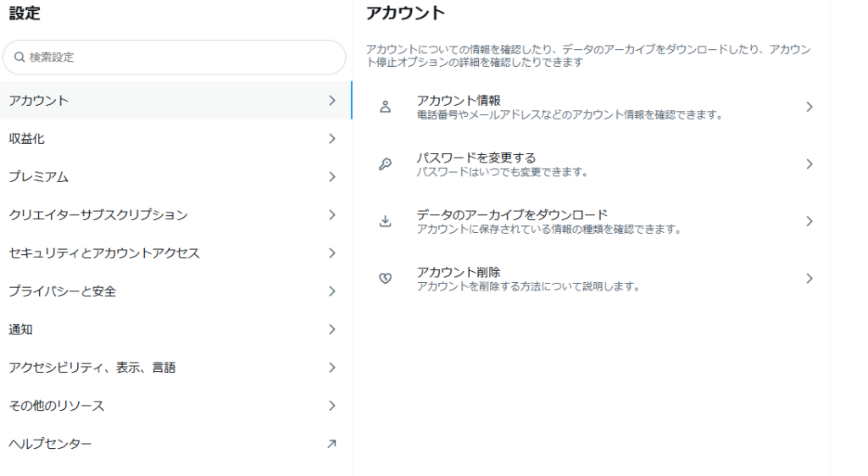Click the download icon for データのアーカイブ
The width and height of the screenshot is (868, 476).
coord(385,221)
